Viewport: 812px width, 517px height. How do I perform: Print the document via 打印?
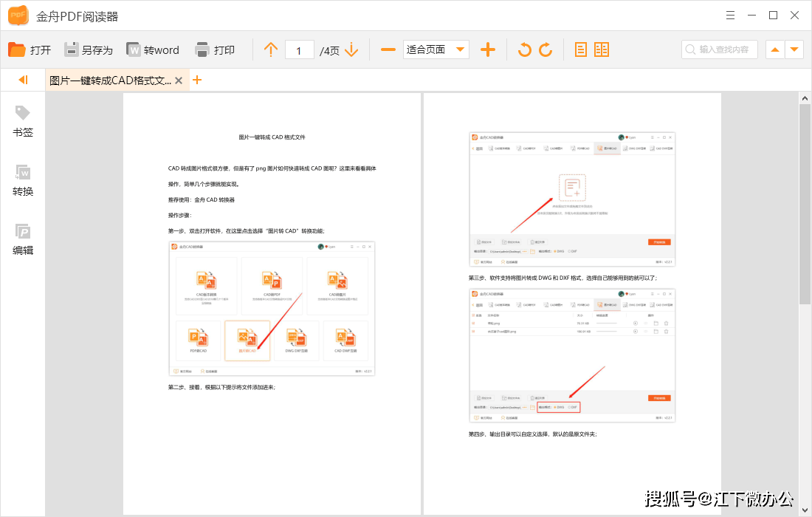[x=215, y=49]
